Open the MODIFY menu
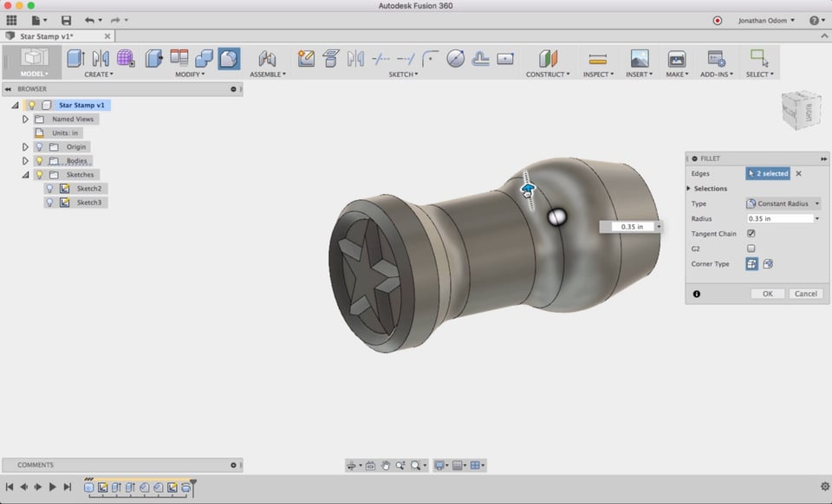Viewport: 832px width, 504px height. click(190, 74)
